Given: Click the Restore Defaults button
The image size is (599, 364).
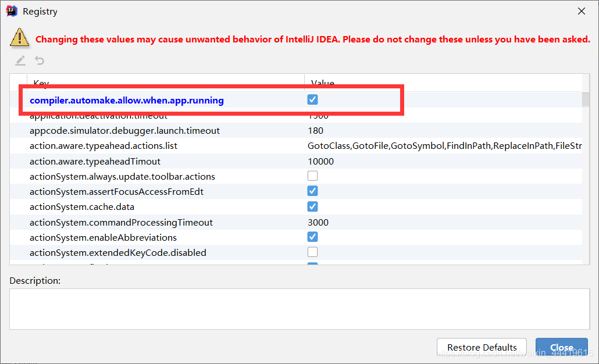Looking at the screenshot, I should 482,347.
